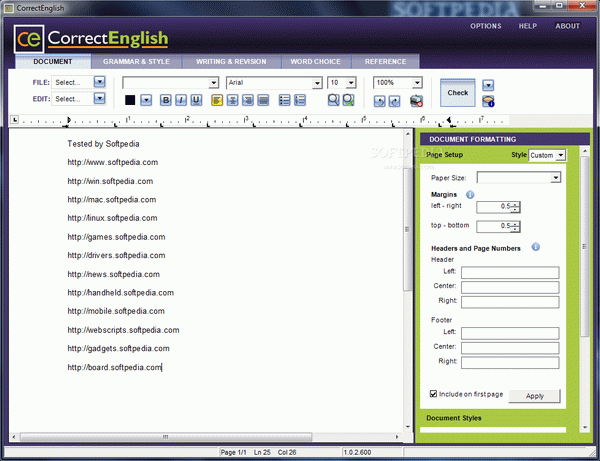Switch to the WORD CHOICE tab
The height and width of the screenshot is (461, 600).
(315, 62)
